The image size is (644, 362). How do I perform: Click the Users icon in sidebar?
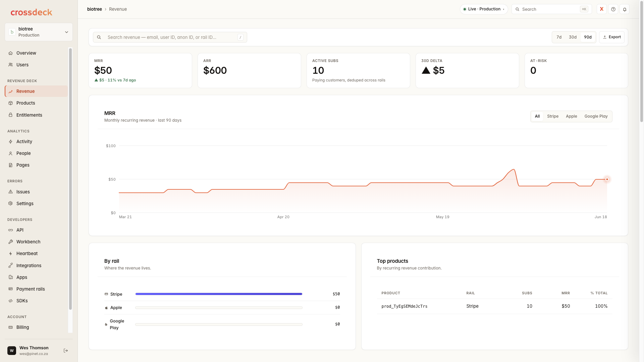[x=10, y=65]
